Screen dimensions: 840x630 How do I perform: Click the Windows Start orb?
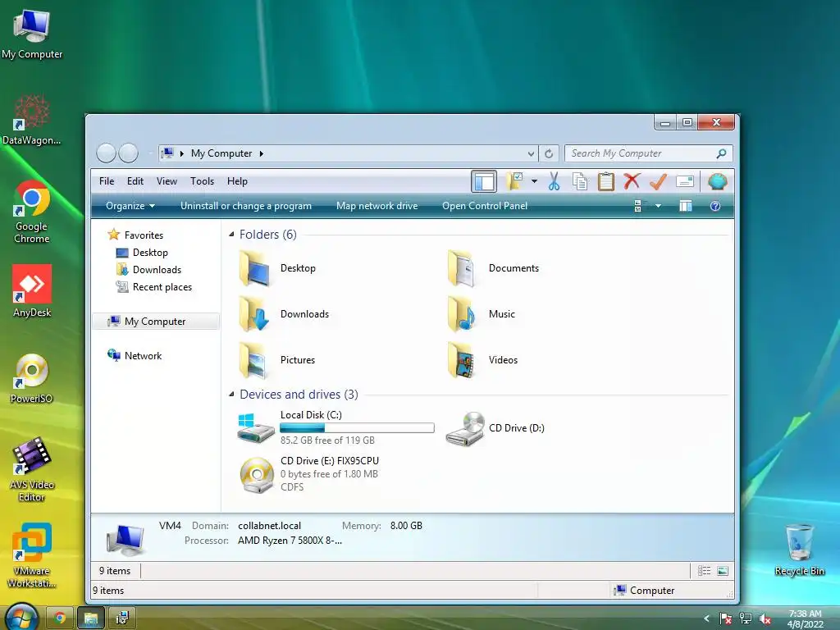pos(21,617)
